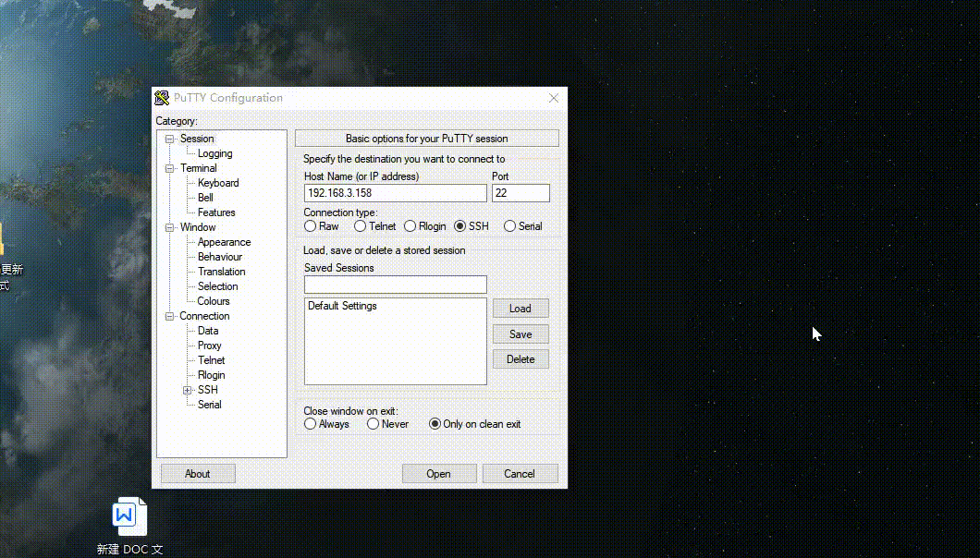Open Selection settings category

(217, 286)
